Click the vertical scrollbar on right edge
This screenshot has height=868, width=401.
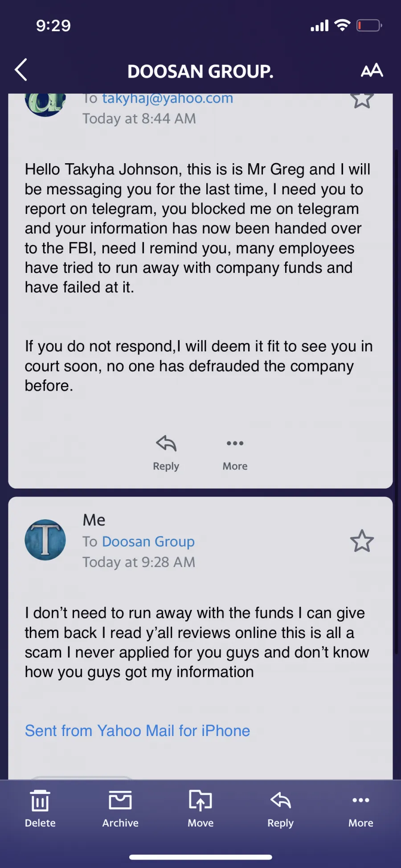click(396, 401)
